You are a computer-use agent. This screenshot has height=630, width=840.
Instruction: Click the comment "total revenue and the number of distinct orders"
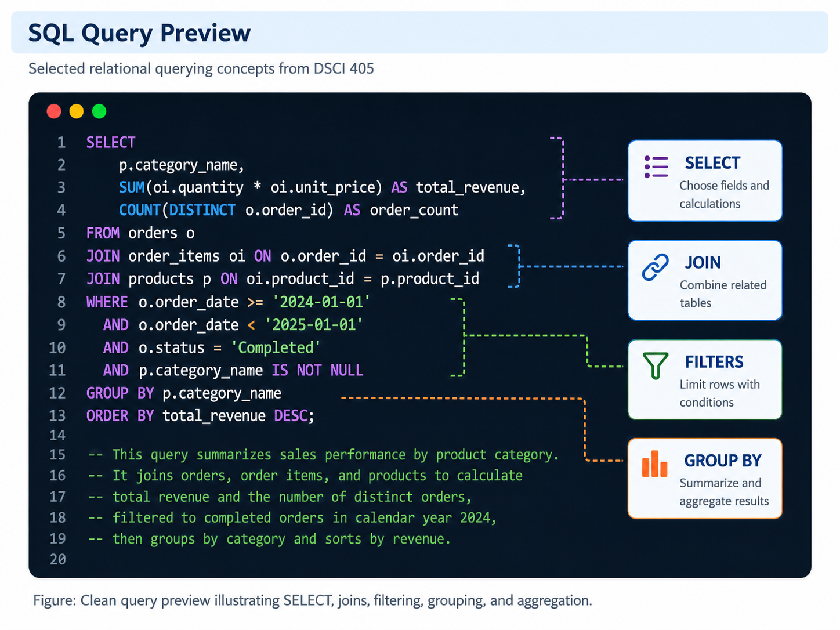point(280,497)
